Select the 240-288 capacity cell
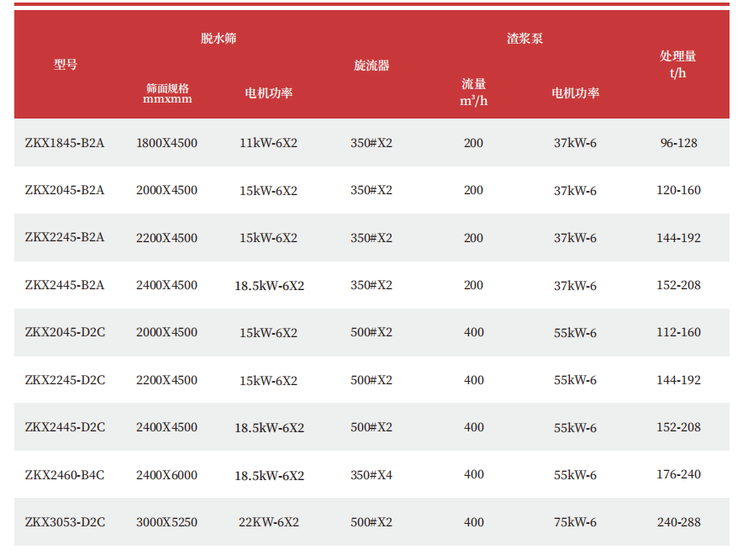This screenshot has width=743, height=560. pos(678,522)
